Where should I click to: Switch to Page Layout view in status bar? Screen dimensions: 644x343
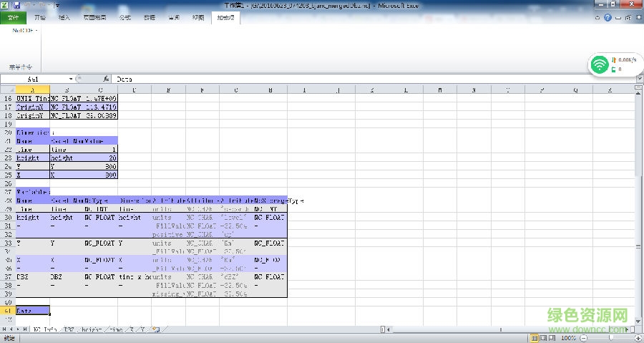click(545, 338)
